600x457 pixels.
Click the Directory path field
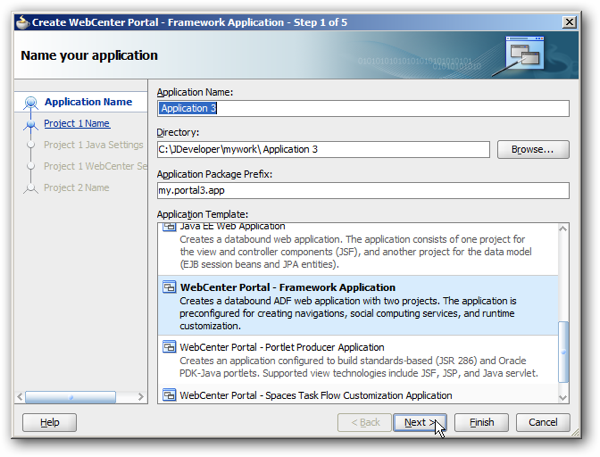(323, 149)
